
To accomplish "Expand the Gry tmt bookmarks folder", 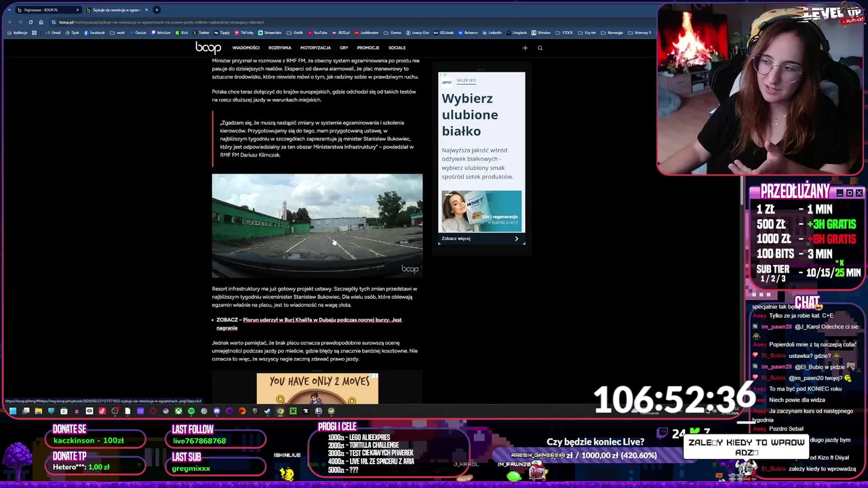I will point(587,33).
